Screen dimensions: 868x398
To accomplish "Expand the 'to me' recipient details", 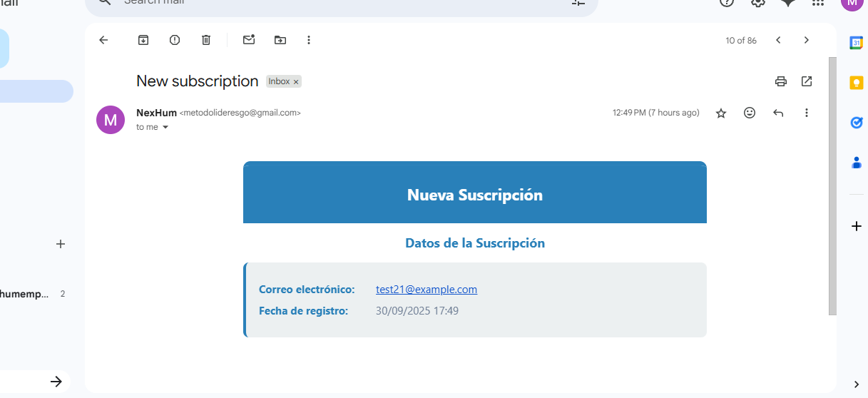I will [165, 128].
